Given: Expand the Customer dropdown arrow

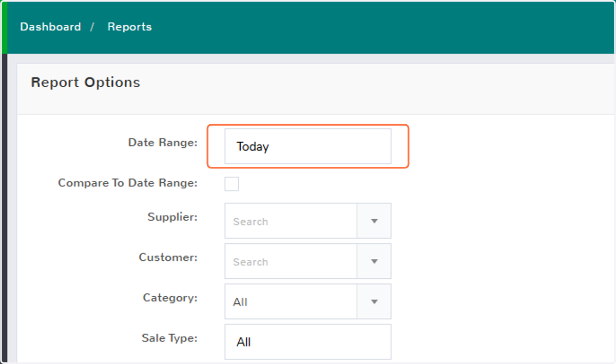Looking at the screenshot, I should [x=374, y=261].
